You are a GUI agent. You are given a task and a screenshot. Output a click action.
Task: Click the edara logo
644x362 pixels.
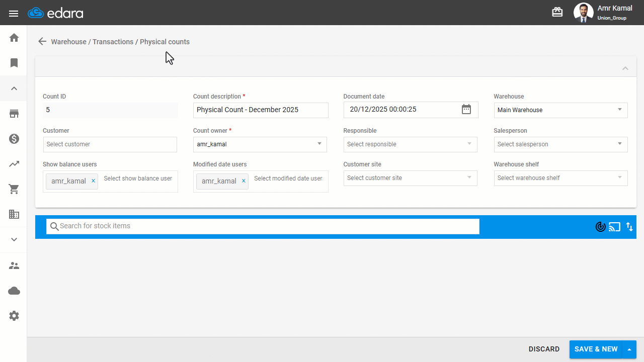(55, 13)
